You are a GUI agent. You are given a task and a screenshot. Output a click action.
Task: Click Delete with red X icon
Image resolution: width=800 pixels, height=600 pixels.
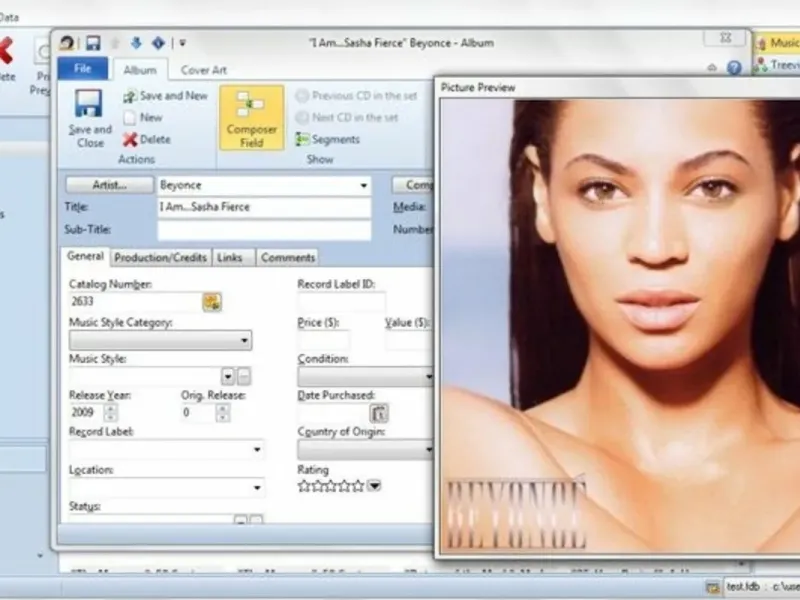point(147,139)
